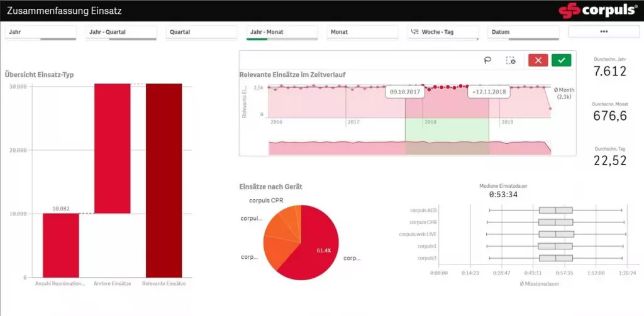
Task: Click the 10.082 bar value label
Action: pos(61,209)
